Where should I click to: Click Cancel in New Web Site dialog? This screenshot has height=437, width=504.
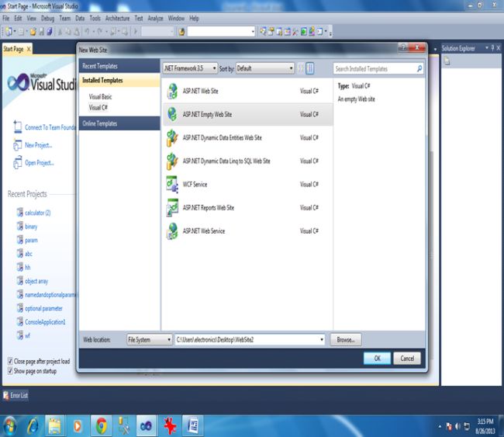407,358
